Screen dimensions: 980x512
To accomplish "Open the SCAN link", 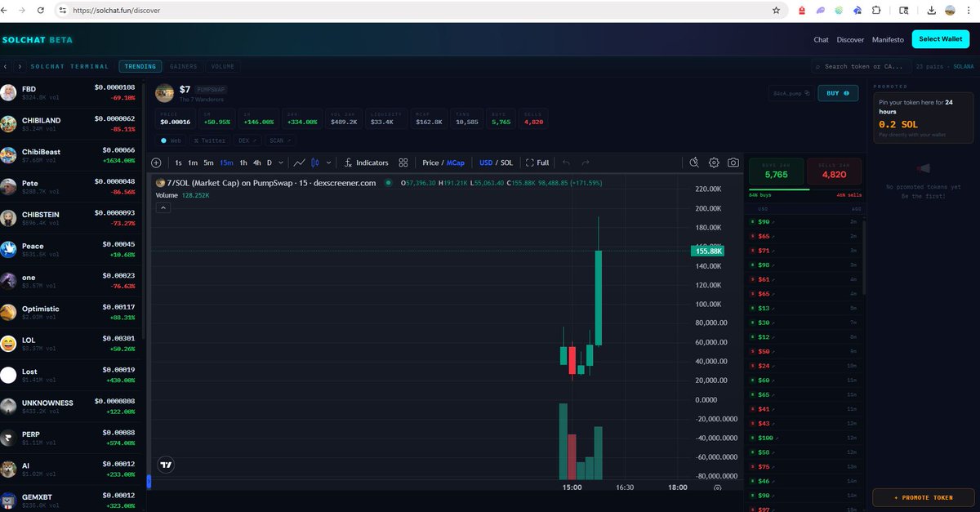I will [278, 140].
